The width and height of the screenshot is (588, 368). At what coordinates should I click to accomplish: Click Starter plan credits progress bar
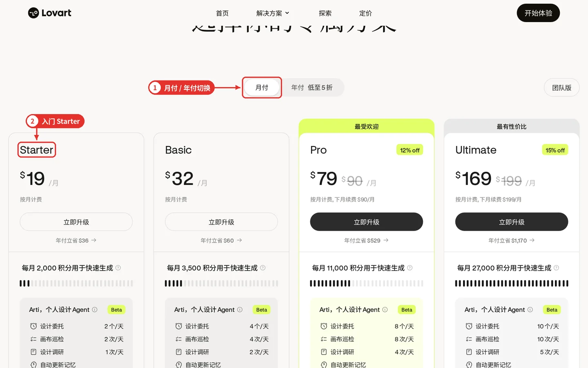[x=76, y=283]
